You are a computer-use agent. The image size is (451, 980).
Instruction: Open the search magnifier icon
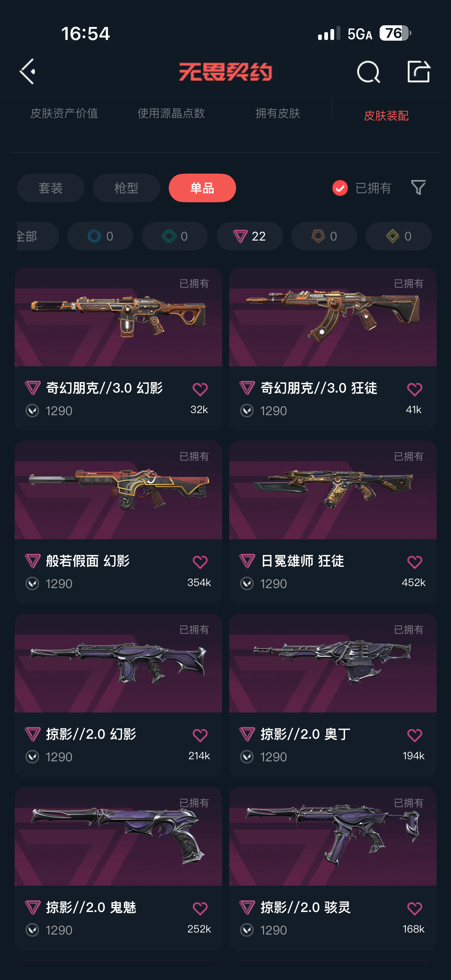point(368,71)
